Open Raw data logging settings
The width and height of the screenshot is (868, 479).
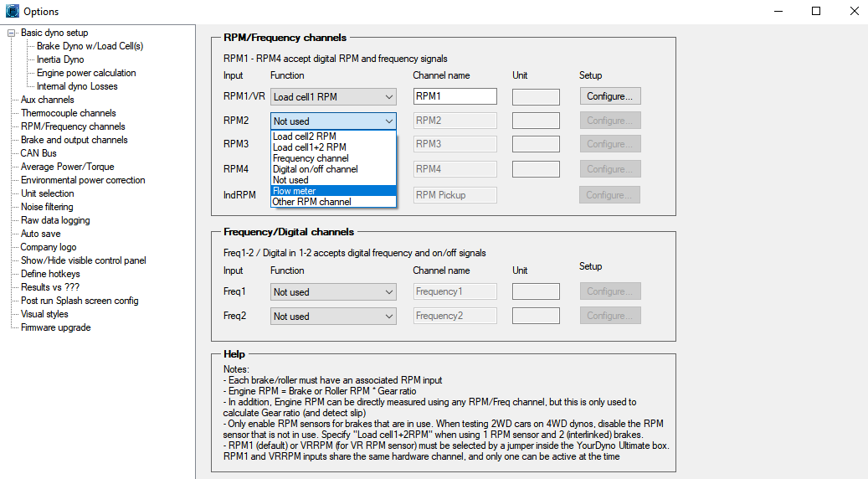[55, 220]
